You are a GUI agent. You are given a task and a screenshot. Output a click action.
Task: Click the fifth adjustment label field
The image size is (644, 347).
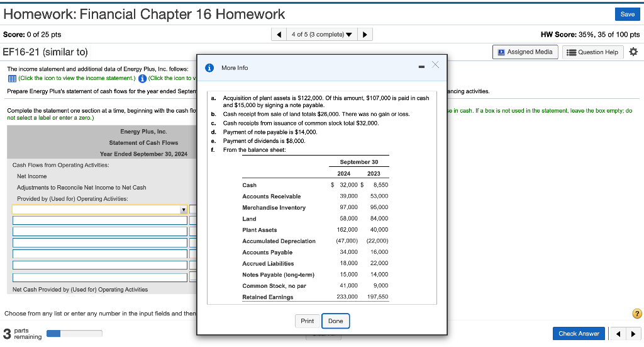tap(100, 254)
